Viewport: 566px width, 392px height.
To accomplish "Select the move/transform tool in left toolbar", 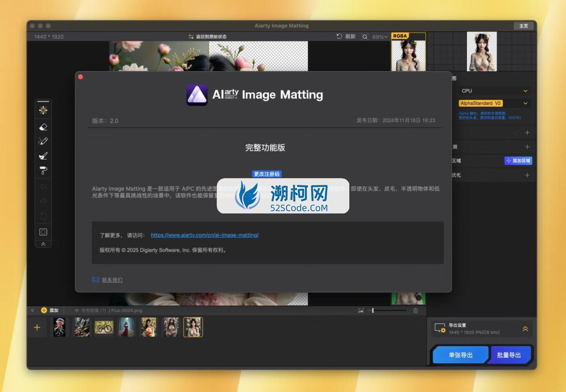I will pyautogui.click(x=43, y=110).
